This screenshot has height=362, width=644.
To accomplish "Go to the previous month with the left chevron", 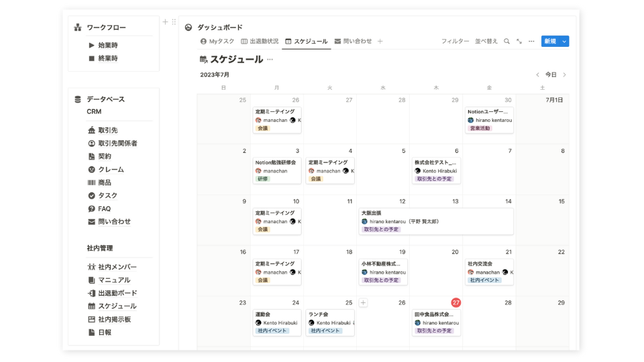I will 537,75.
